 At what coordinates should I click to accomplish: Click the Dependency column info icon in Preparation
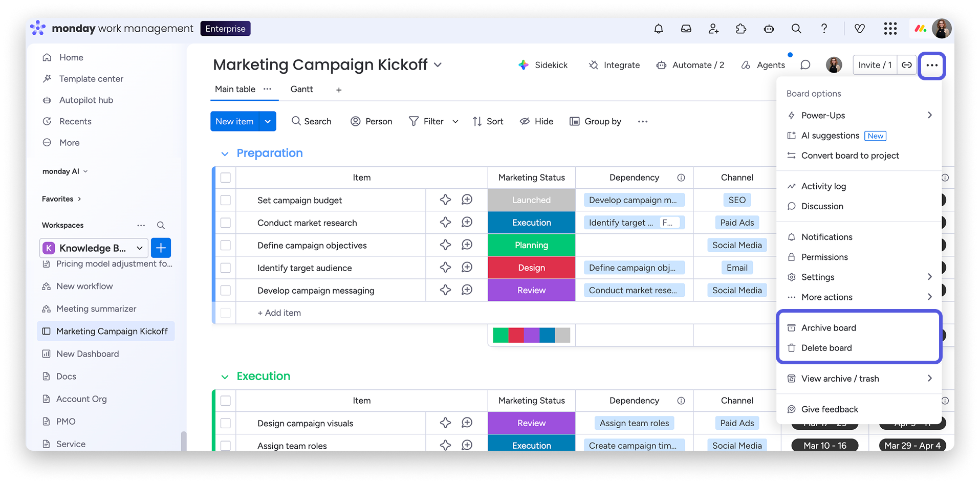coord(681,178)
